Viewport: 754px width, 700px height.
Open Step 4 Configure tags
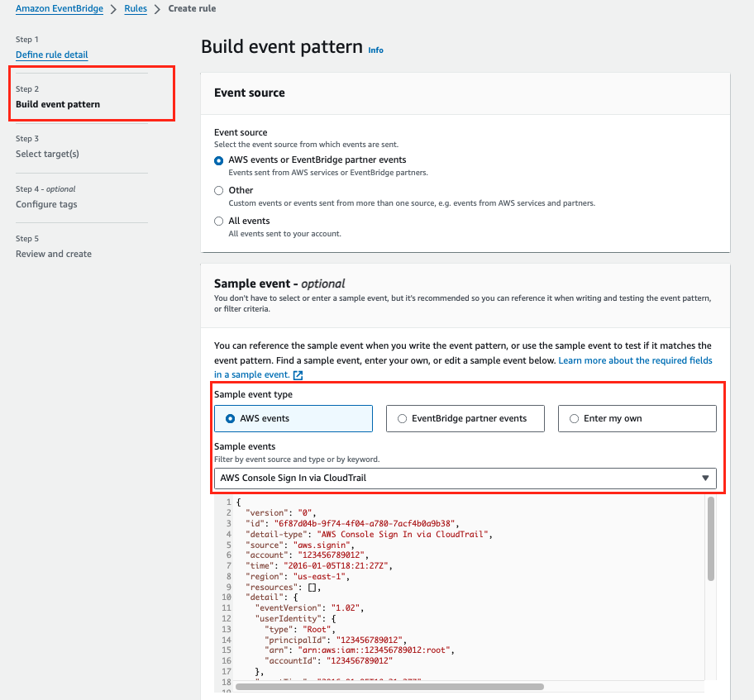45,204
